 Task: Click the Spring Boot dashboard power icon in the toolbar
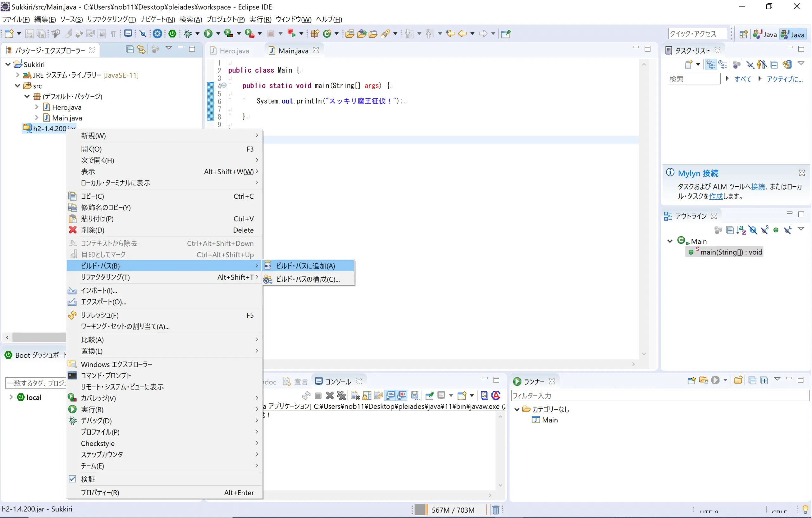(172, 33)
